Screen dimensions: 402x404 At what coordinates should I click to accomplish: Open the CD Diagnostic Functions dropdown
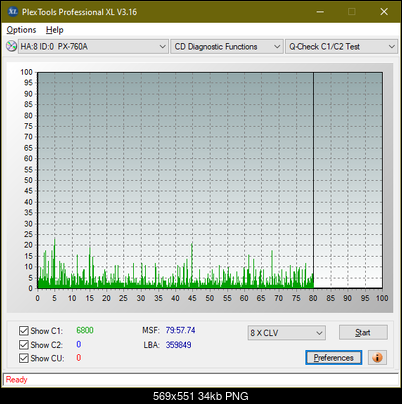coord(227,46)
